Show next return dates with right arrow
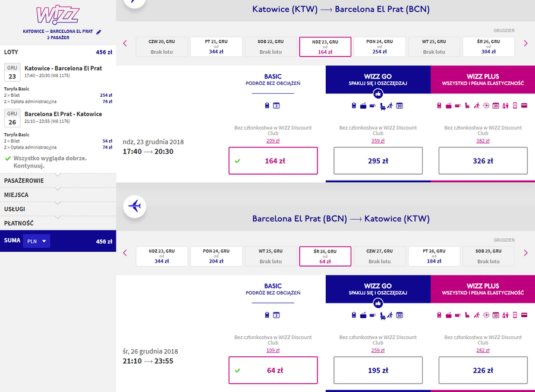This screenshot has width=535, height=392. (x=525, y=252)
